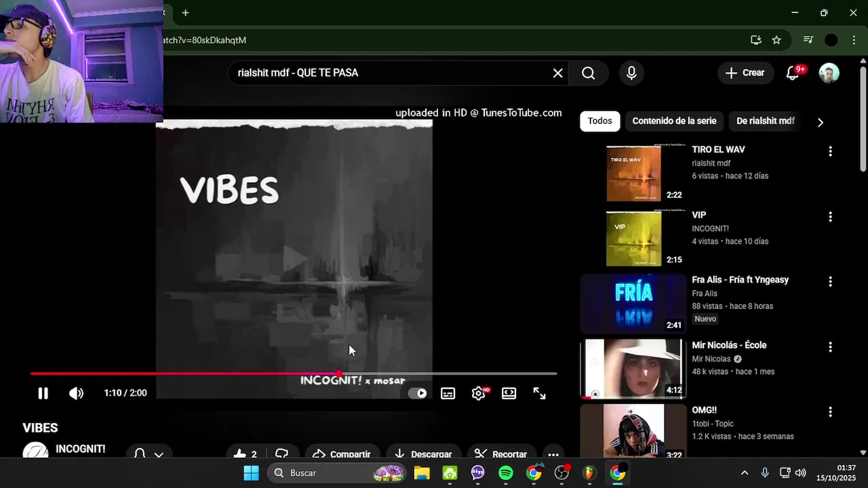Mute the video volume speaker icon

click(x=76, y=393)
